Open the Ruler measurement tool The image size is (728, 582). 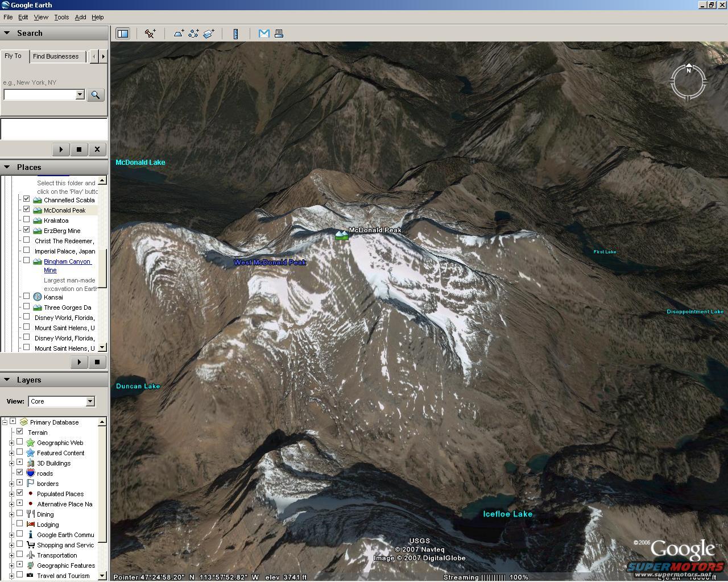tap(235, 34)
